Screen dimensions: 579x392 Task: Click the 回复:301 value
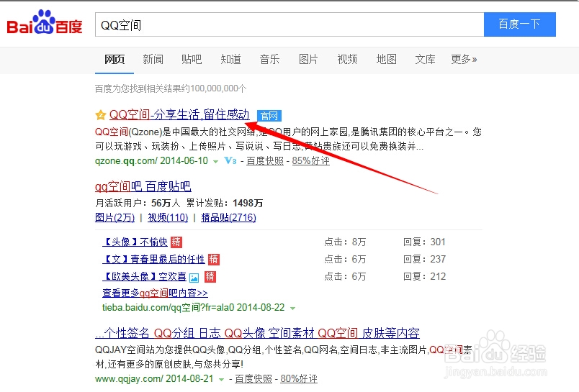click(x=424, y=242)
